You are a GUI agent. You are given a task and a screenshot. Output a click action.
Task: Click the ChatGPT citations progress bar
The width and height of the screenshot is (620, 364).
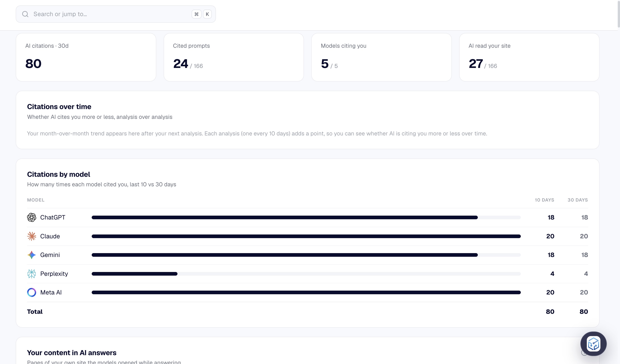pyautogui.click(x=306, y=217)
